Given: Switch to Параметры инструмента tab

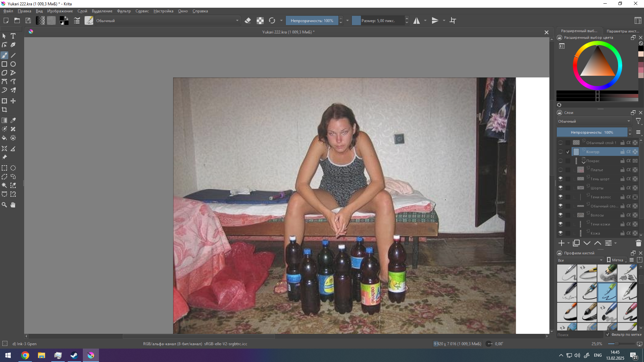Looking at the screenshot, I should click(623, 31).
